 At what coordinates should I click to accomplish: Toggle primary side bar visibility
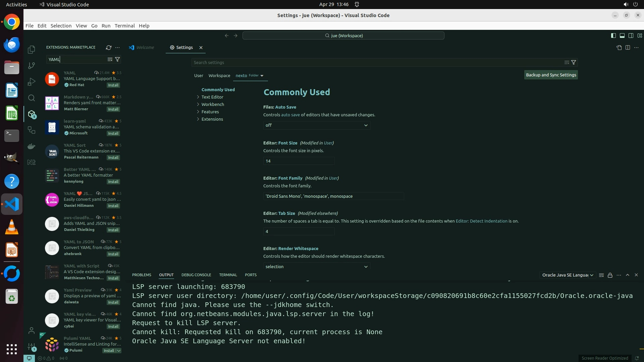point(613,36)
